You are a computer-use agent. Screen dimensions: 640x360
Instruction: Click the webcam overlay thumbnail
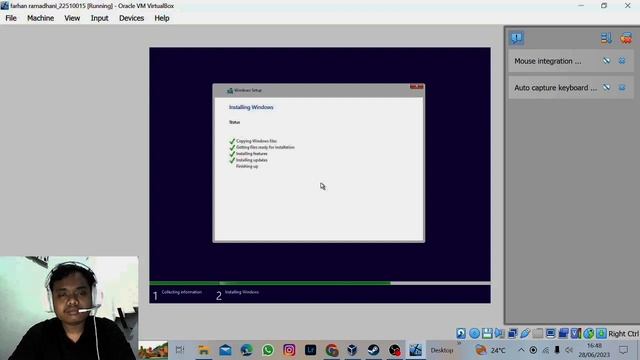(x=69, y=308)
